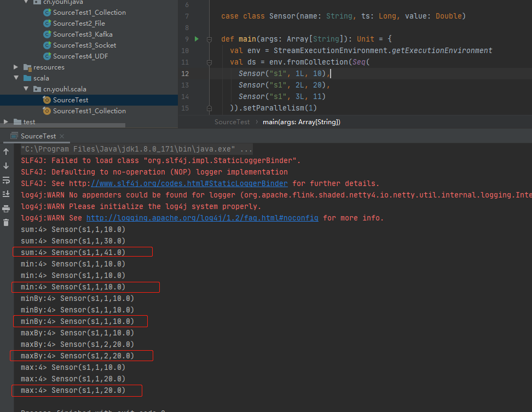Click the trash icon to clear console output
This screenshot has height=412, width=532.
(6, 223)
